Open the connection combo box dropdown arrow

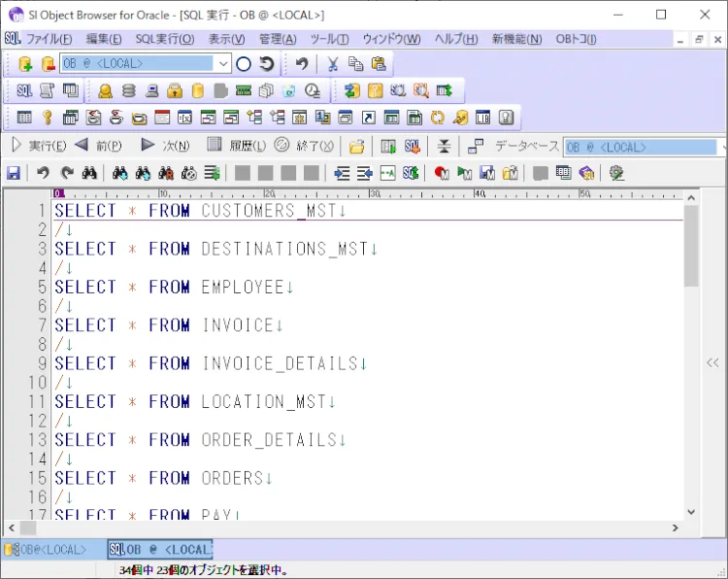(x=223, y=64)
